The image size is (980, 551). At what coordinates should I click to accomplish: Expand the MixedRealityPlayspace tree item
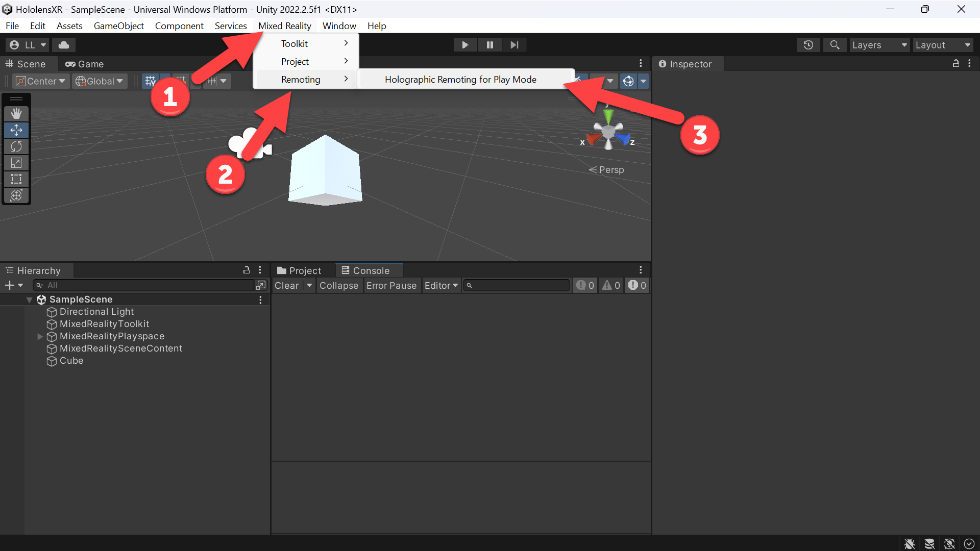(40, 336)
